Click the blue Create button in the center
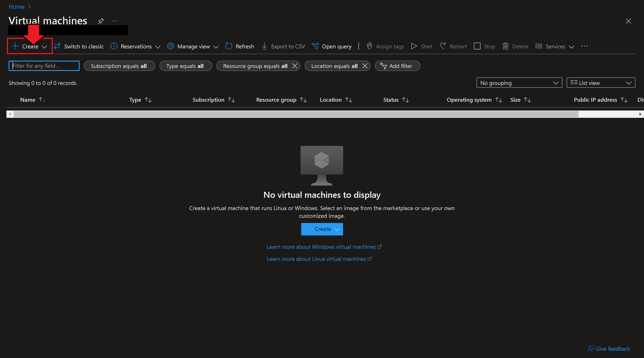Image resolution: width=644 pixels, height=358 pixels. click(322, 229)
